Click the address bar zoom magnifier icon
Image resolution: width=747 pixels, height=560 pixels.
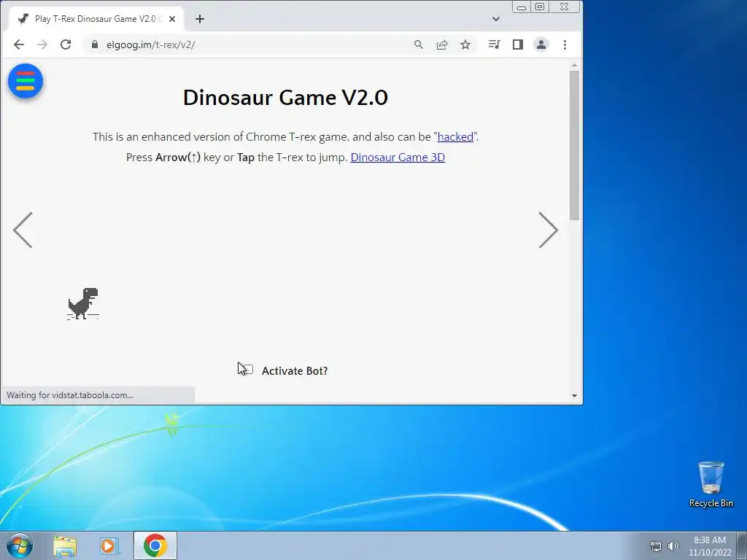tap(418, 44)
